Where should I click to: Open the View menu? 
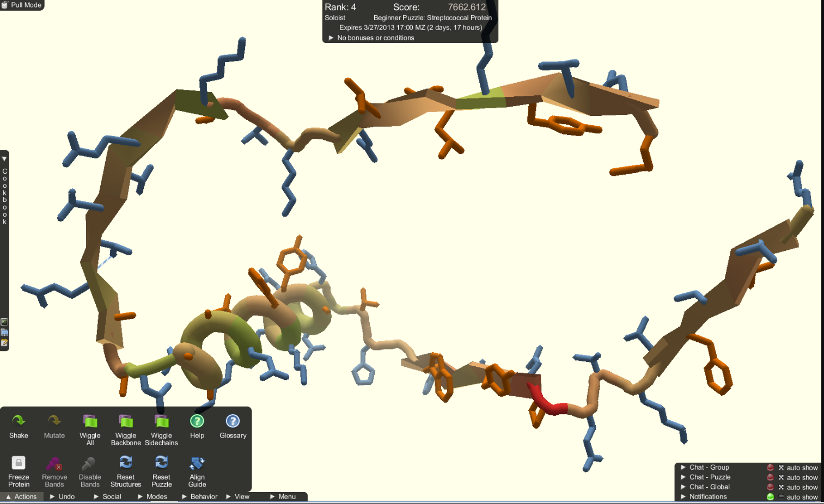238,496
